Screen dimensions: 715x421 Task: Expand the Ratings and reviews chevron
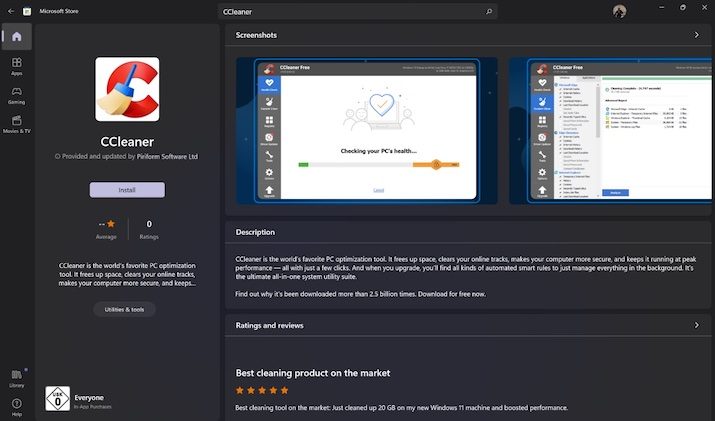[x=696, y=325]
